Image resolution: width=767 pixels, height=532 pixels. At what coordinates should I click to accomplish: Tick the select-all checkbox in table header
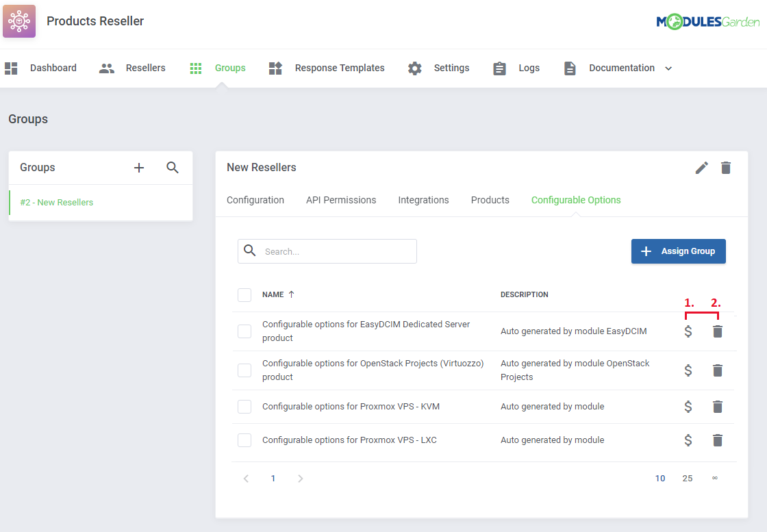tap(244, 295)
